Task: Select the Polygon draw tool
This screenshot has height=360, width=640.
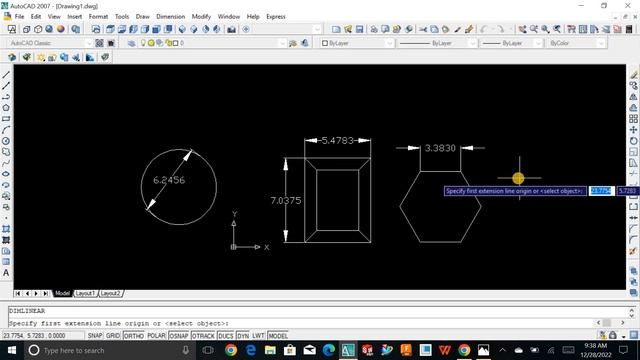Action: pyautogui.click(x=6, y=108)
